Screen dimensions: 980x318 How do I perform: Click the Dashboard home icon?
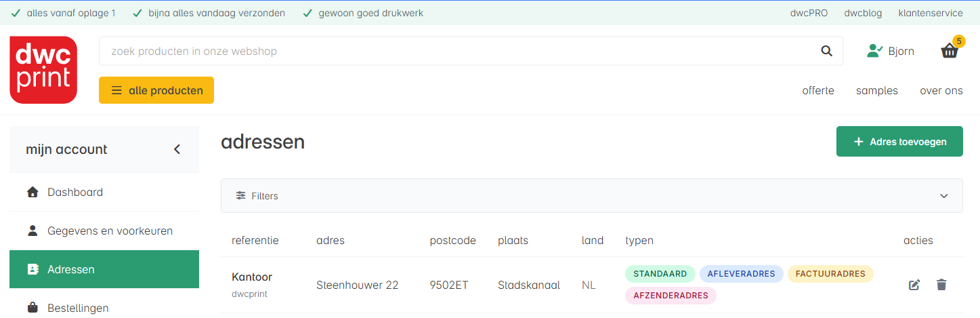[x=33, y=192]
